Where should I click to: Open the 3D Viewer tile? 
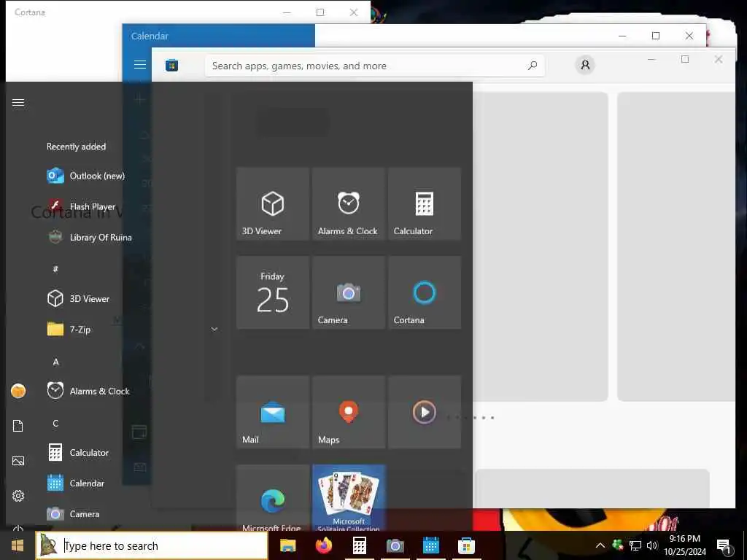click(x=273, y=204)
